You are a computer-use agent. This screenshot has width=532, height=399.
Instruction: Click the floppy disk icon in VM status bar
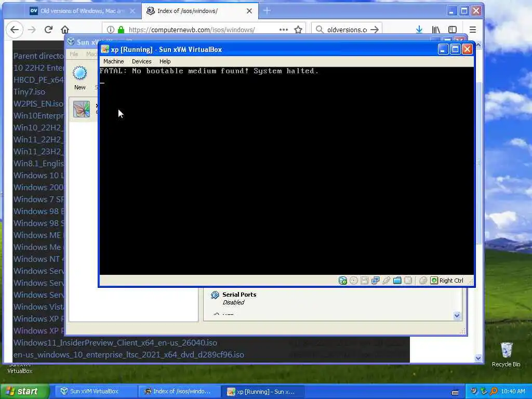click(x=364, y=280)
